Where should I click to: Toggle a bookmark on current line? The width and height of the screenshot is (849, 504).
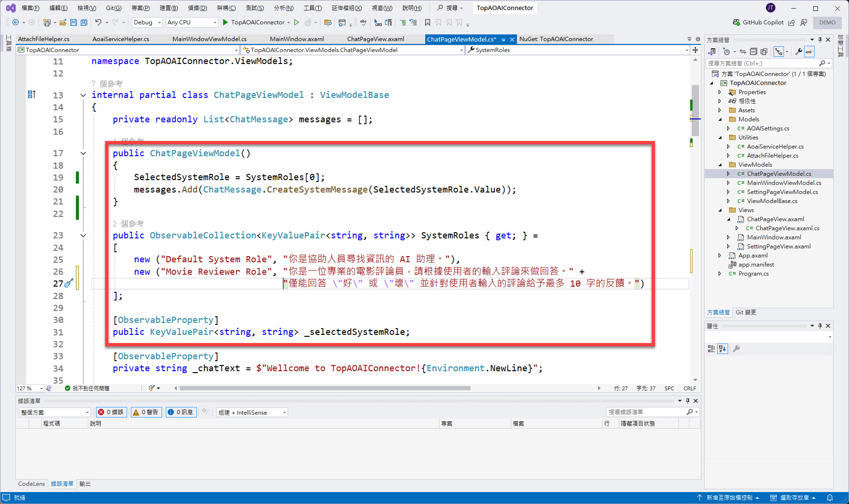[428, 22]
